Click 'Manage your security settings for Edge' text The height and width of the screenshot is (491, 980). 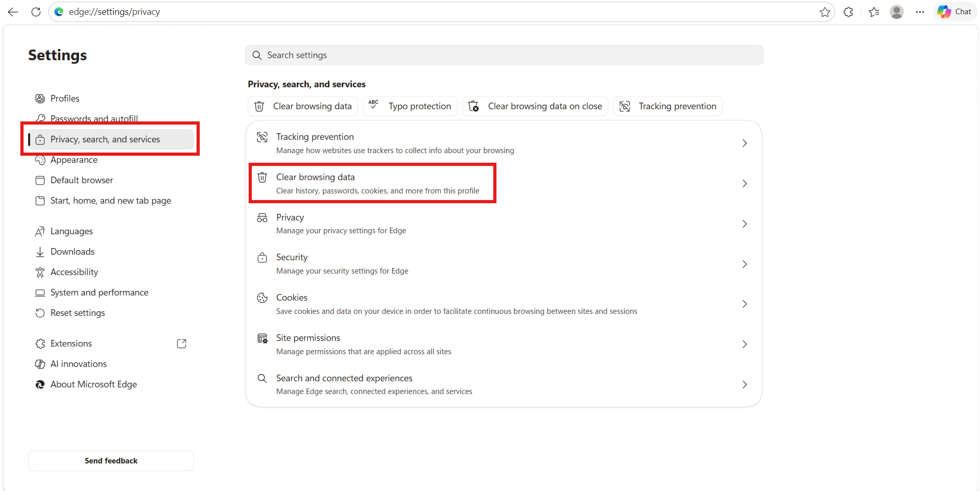tap(342, 271)
